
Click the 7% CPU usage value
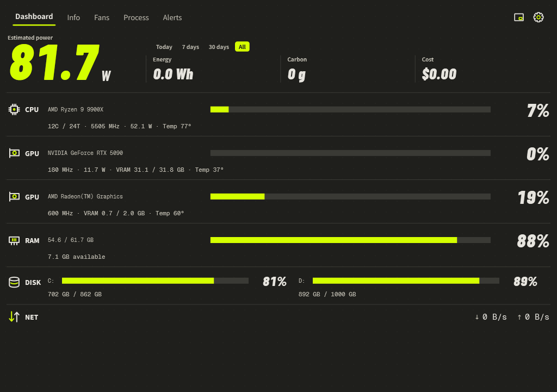[x=538, y=110]
